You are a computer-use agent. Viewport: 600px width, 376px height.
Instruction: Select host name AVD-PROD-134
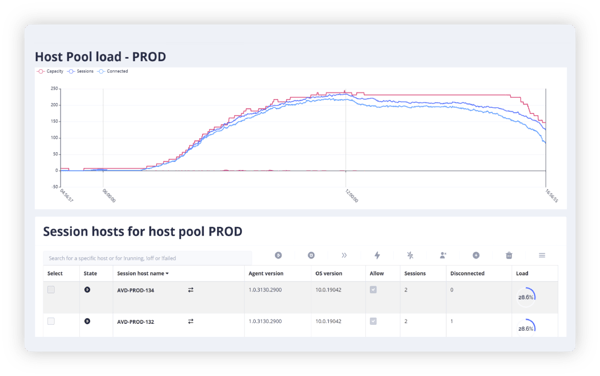(x=135, y=290)
